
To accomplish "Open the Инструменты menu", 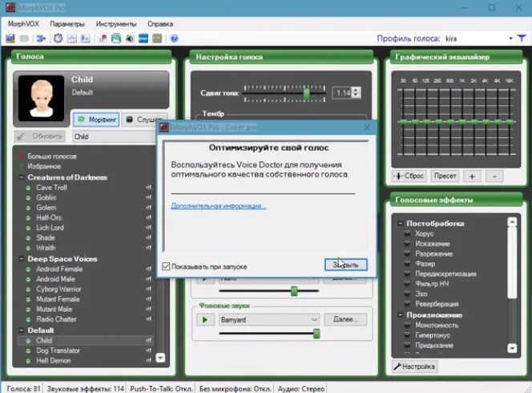I will tap(116, 24).
